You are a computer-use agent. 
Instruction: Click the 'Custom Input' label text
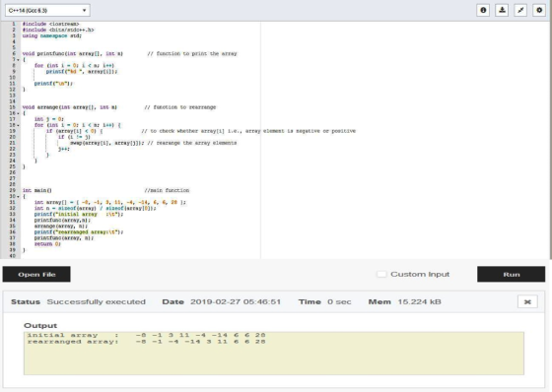[x=420, y=274]
